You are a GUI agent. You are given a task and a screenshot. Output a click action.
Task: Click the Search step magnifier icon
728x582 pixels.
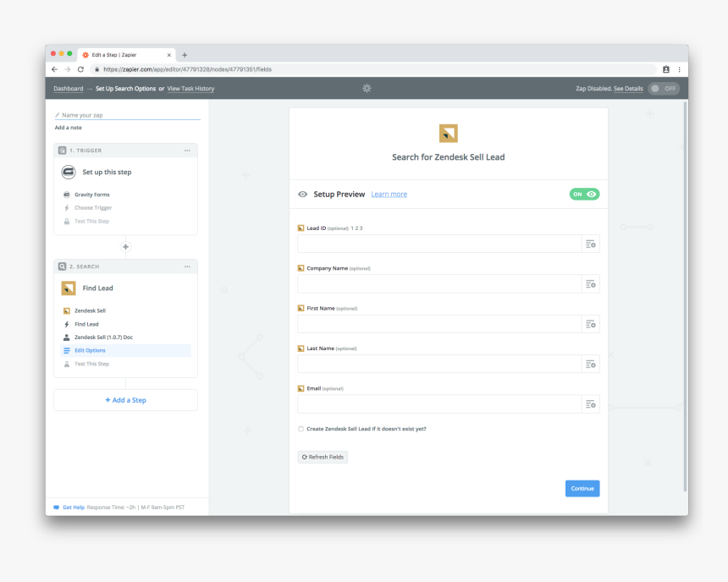(x=62, y=266)
